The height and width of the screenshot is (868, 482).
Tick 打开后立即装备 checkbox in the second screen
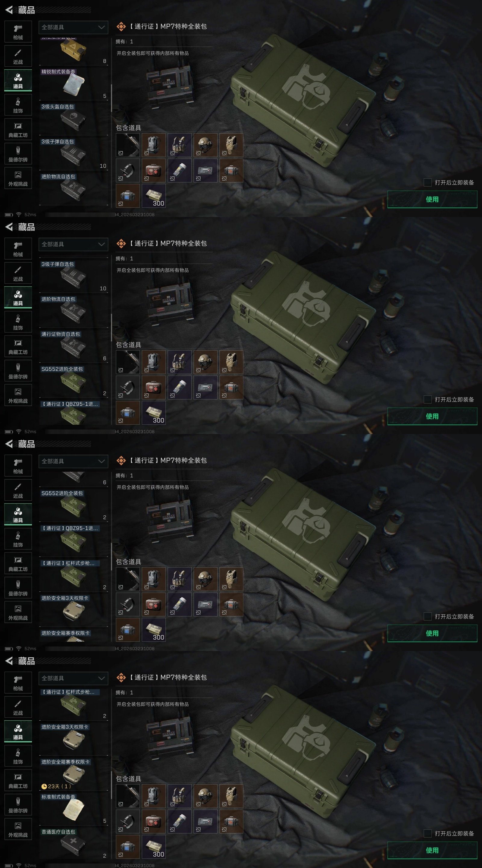(427, 399)
